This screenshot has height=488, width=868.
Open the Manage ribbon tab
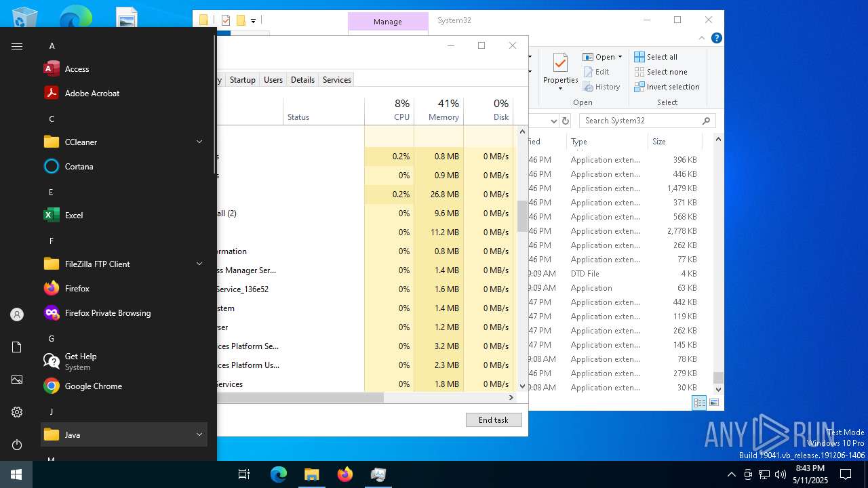pyautogui.click(x=388, y=22)
